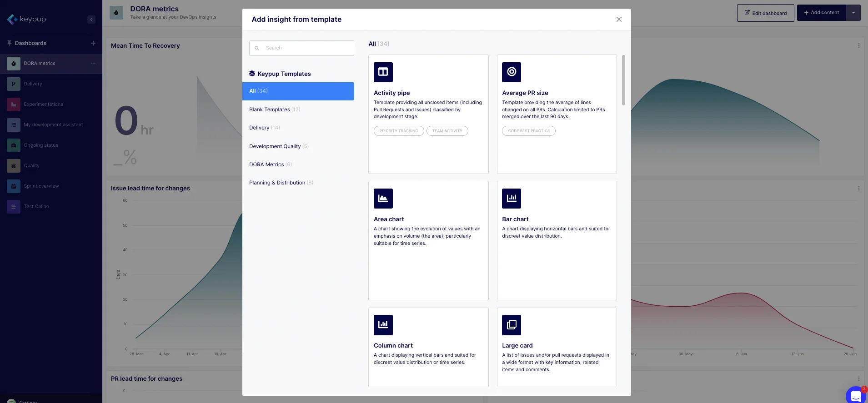Select the Bar chart template icon
868x403 pixels.
[x=512, y=198]
